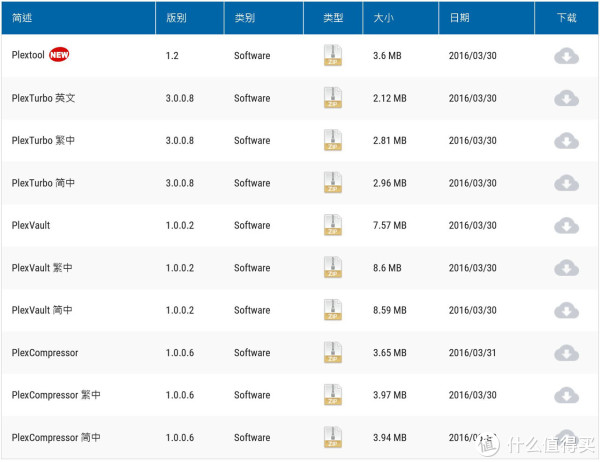This screenshot has width=600, height=462.
Task: Select the PlexVault 繁中 name
Action: [x=42, y=268]
